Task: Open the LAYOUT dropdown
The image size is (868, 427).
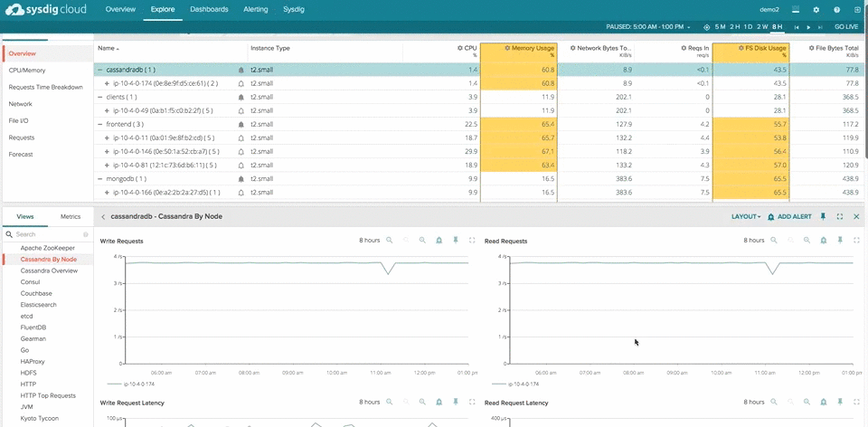Action: [746, 216]
